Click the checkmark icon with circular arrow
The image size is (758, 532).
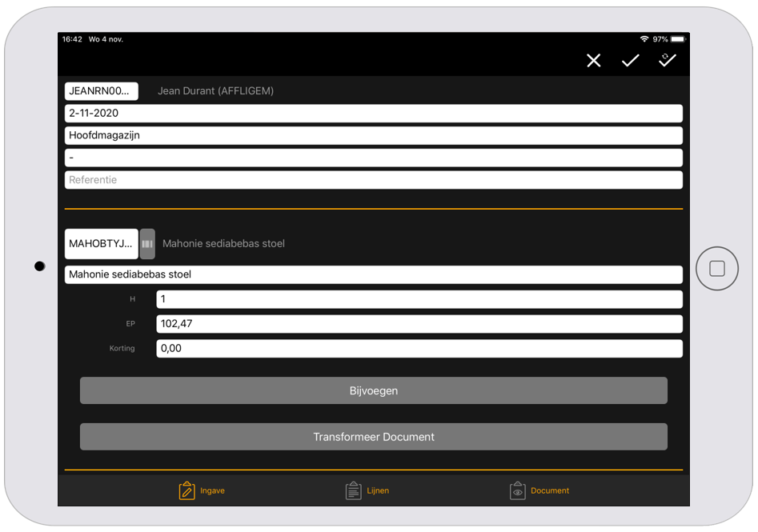click(x=668, y=60)
